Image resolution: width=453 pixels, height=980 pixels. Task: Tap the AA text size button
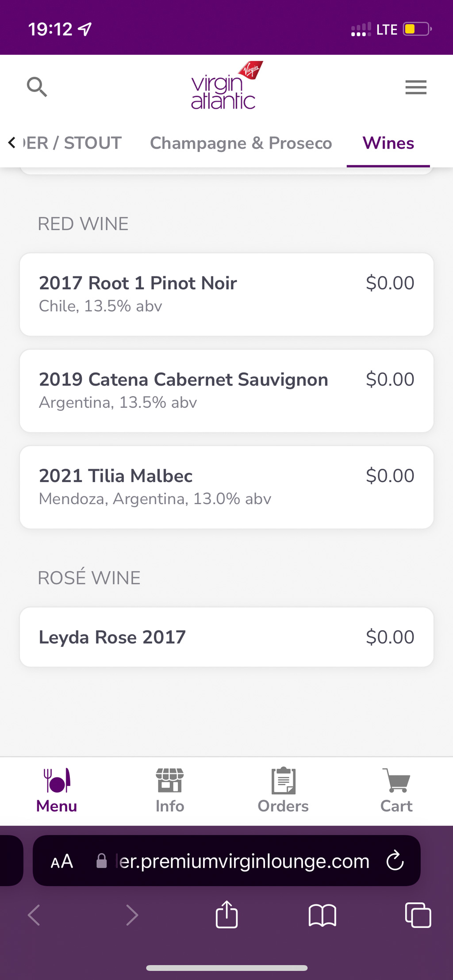point(61,861)
